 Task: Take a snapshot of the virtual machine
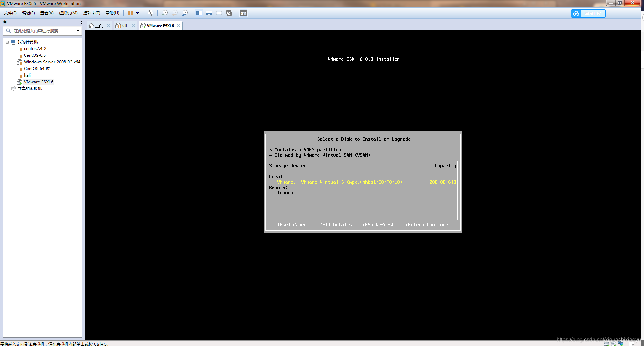point(165,13)
